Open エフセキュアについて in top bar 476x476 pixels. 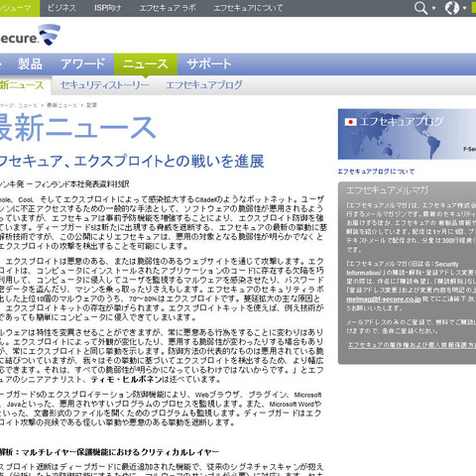(248, 8)
